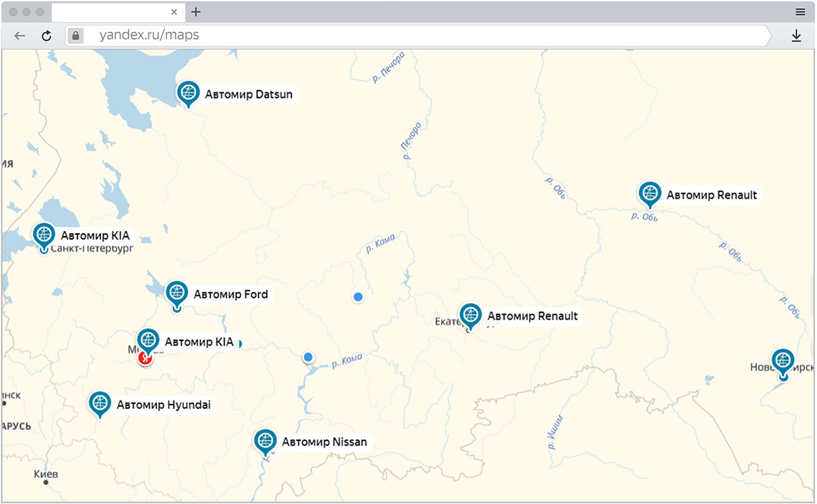Open the browser hamburger menu
This screenshot has height=504, width=817.
(x=801, y=12)
